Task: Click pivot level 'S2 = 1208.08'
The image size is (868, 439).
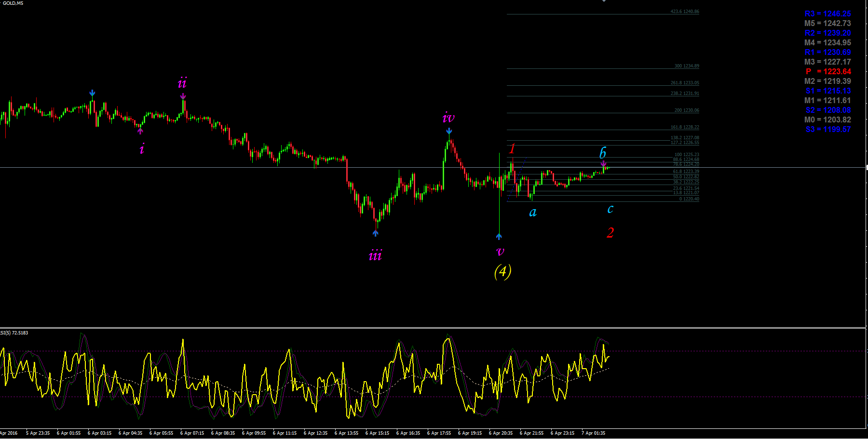Action: pyautogui.click(x=828, y=110)
